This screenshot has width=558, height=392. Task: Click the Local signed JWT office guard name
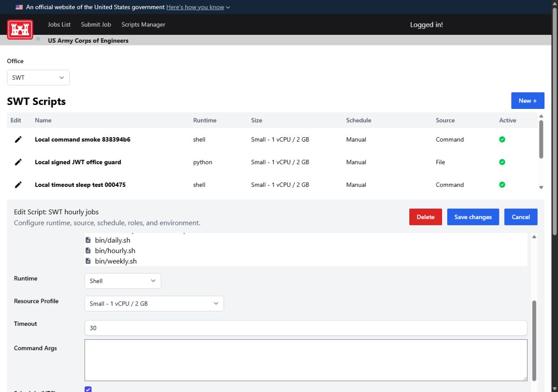[78, 162]
